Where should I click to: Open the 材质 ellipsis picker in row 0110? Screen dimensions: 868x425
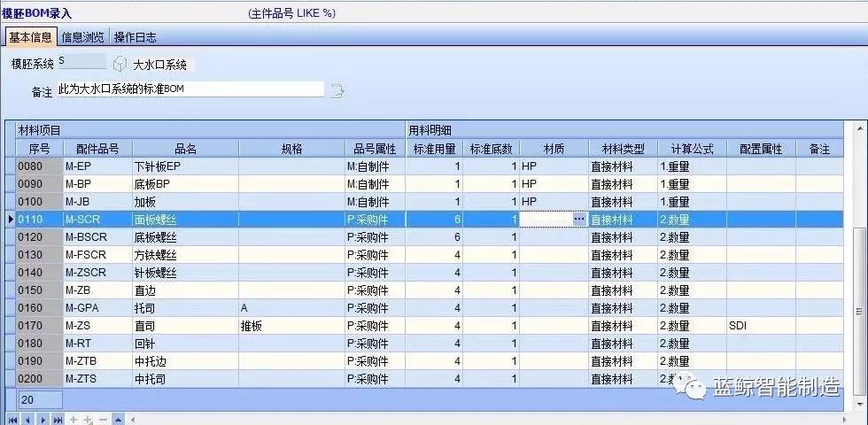(x=579, y=219)
